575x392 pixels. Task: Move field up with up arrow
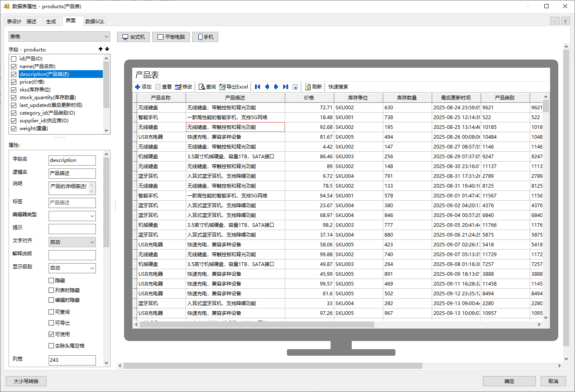pyautogui.click(x=100, y=49)
